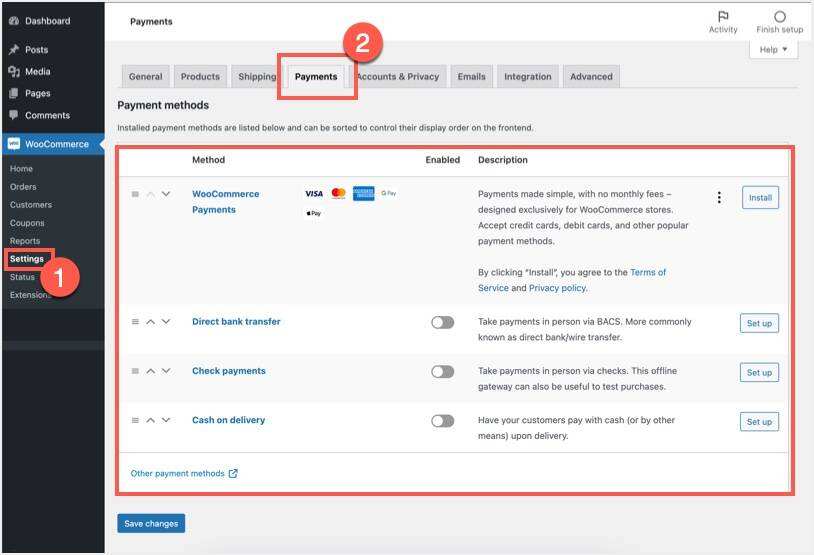This screenshot has width=814, height=555.
Task: Move Check payments down with chevron arrow
Action: pyautogui.click(x=166, y=371)
